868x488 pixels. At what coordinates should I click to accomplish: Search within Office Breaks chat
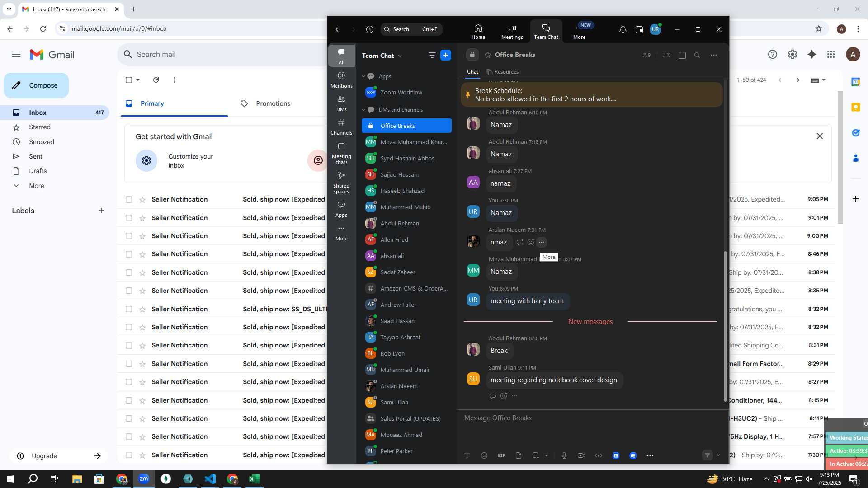tap(697, 55)
